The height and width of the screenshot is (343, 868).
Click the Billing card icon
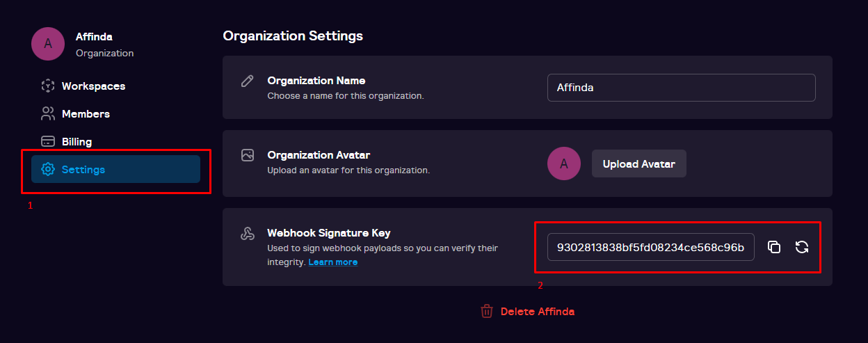(x=48, y=141)
